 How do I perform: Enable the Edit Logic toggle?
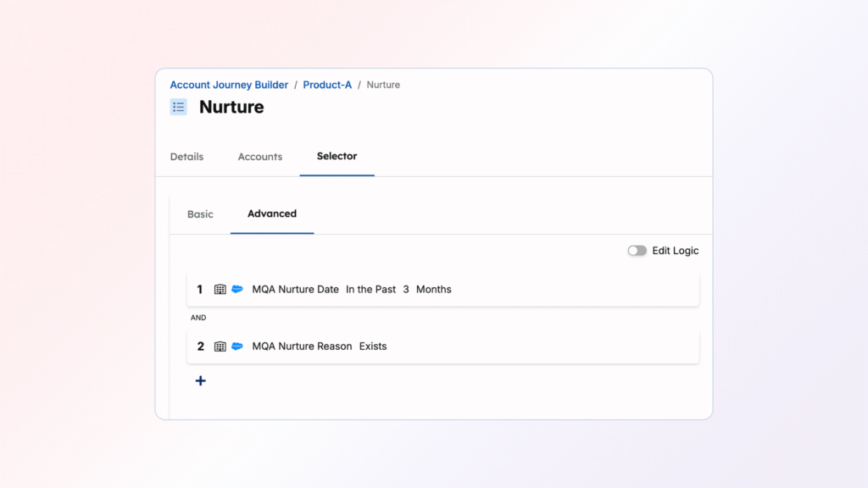[x=637, y=251]
